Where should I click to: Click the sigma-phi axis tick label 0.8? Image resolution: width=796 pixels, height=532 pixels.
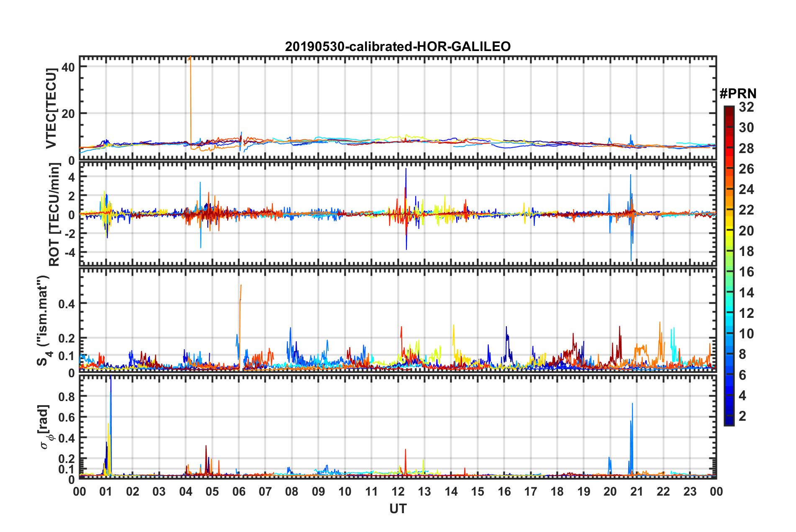click(67, 396)
